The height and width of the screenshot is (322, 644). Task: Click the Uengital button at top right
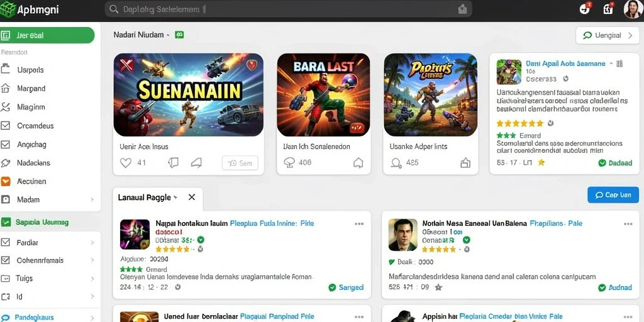[607, 35]
